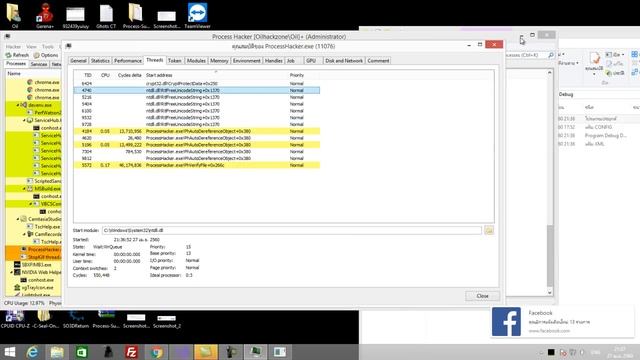The height and width of the screenshot is (360, 640).
Task: Sort threads by Priority column header
Action: click(x=297, y=75)
